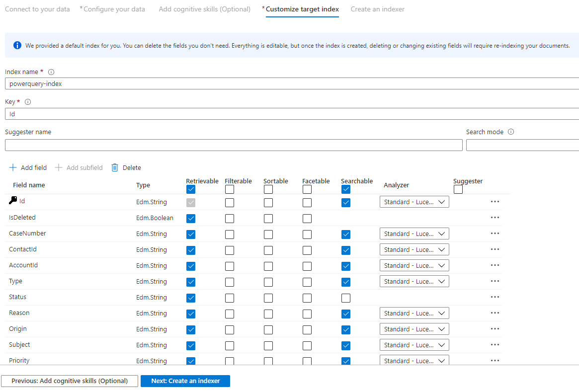Screen dimensions: 579x392
Task: Check the Sortable header checkbox for all fields
Action: tap(268, 189)
